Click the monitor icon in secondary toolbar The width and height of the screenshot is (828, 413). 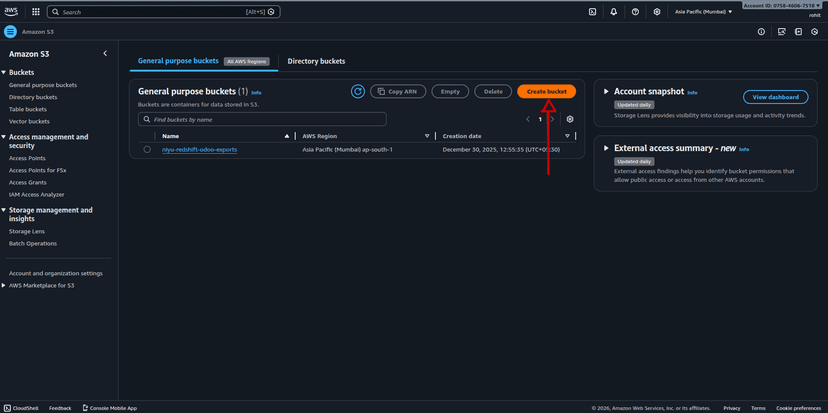click(x=782, y=32)
